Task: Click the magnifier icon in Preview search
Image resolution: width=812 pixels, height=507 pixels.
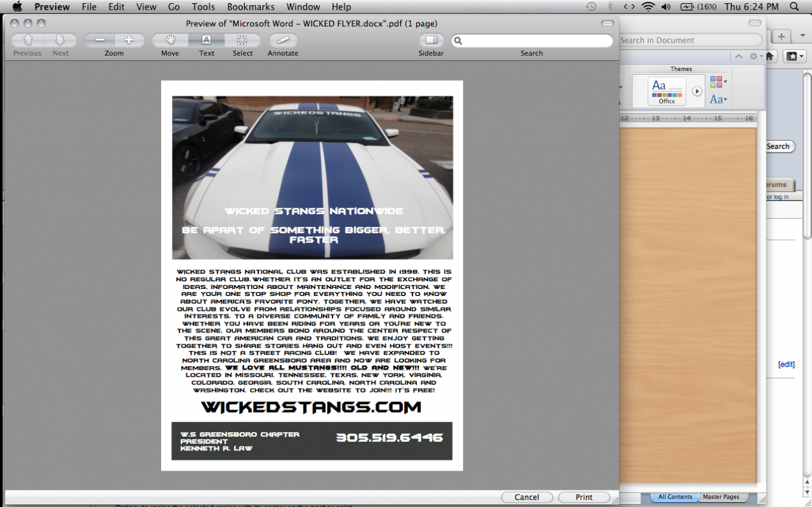Action: pos(458,41)
